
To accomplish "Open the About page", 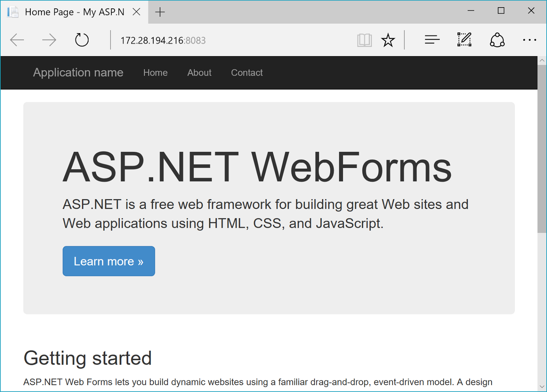I will tap(199, 73).
